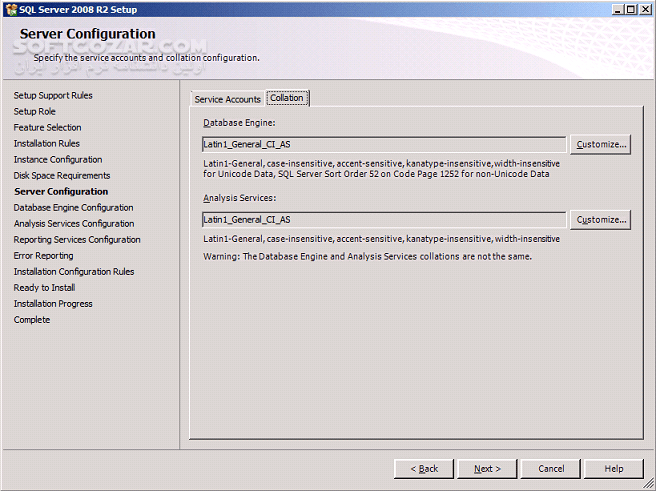Select Feature Selection step
This screenshot has width=656, height=491.
[x=47, y=127]
